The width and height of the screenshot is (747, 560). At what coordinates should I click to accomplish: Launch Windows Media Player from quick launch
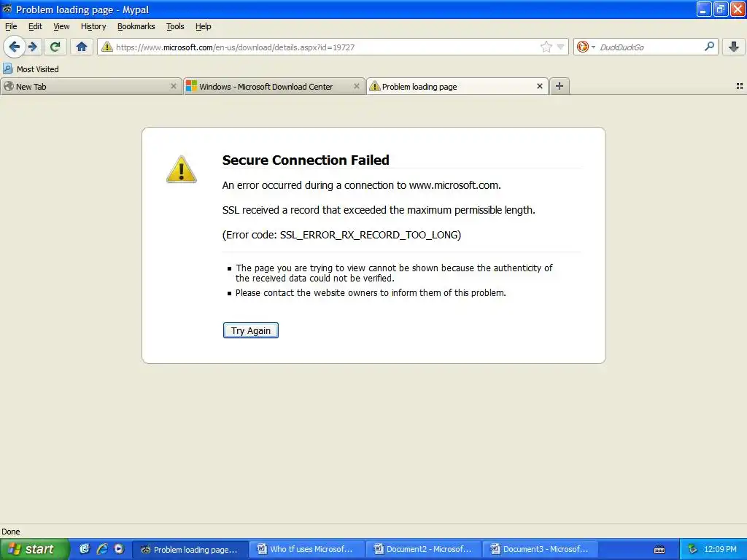(119, 549)
